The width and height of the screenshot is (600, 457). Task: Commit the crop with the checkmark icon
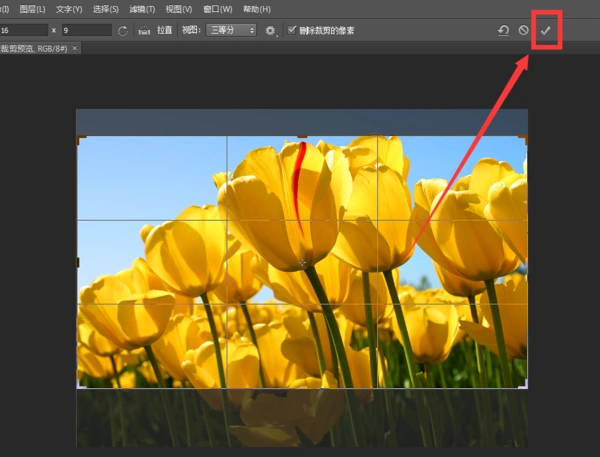pos(546,30)
